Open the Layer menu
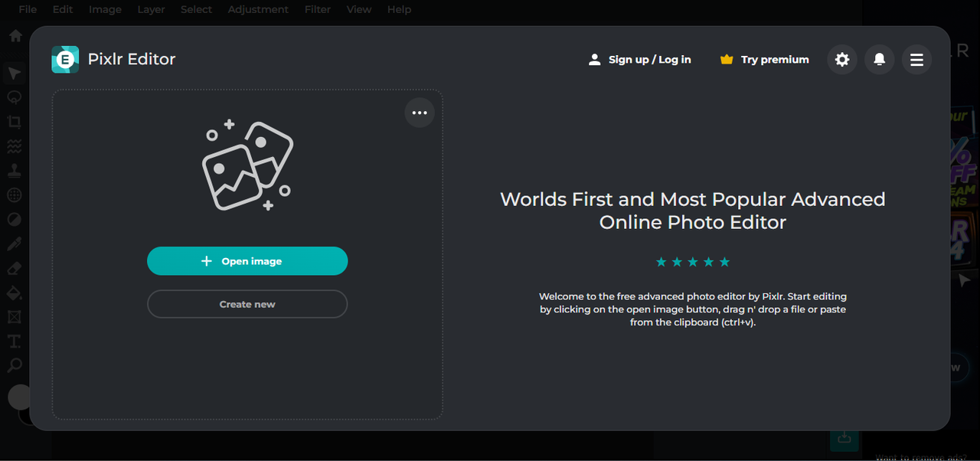 pos(151,9)
